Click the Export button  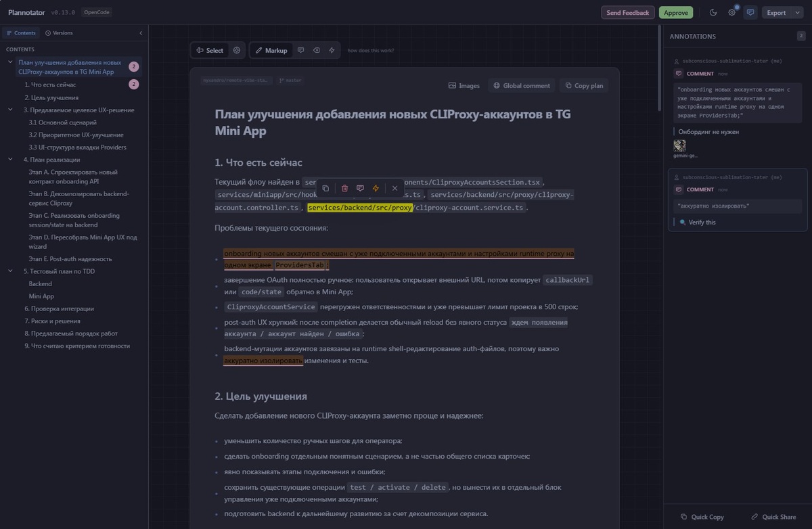776,12
